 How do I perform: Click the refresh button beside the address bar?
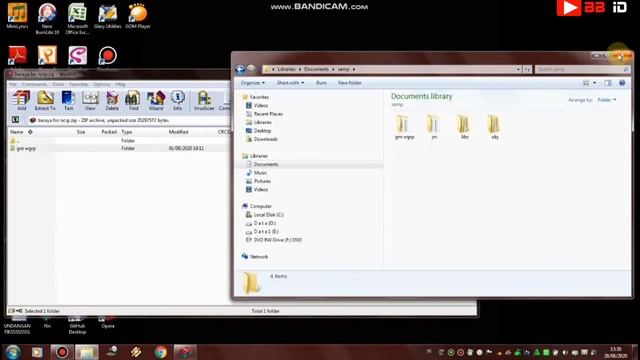(x=527, y=69)
